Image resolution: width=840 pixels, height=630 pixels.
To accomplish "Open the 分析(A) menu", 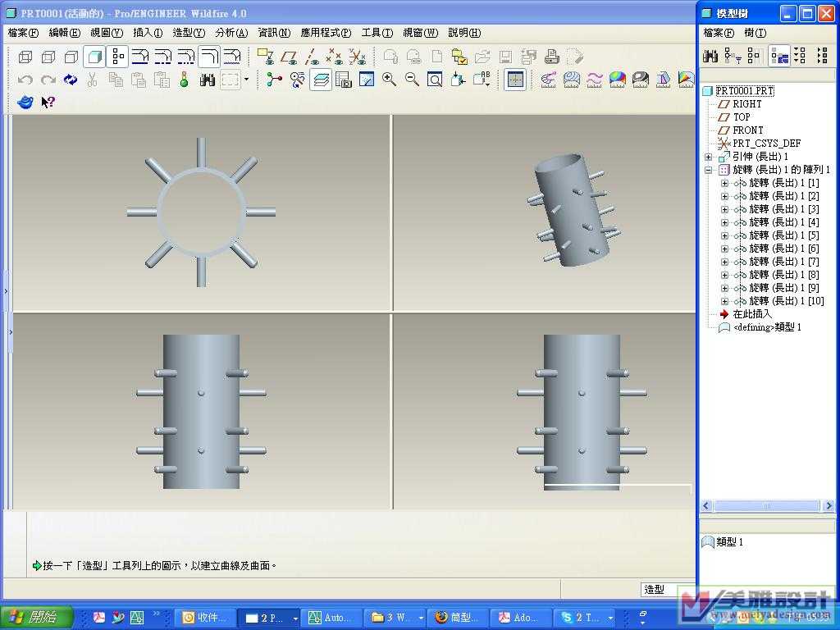I will click(231, 33).
